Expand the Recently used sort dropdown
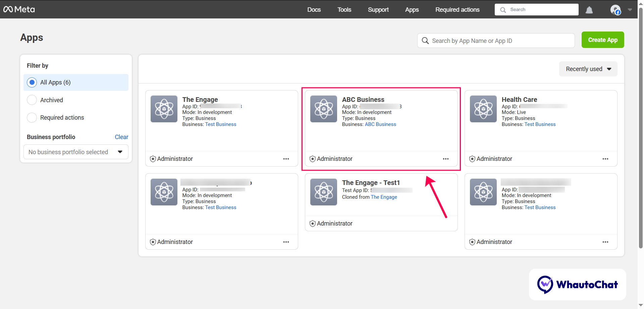This screenshot has width=644, height=309. [588, 69]
